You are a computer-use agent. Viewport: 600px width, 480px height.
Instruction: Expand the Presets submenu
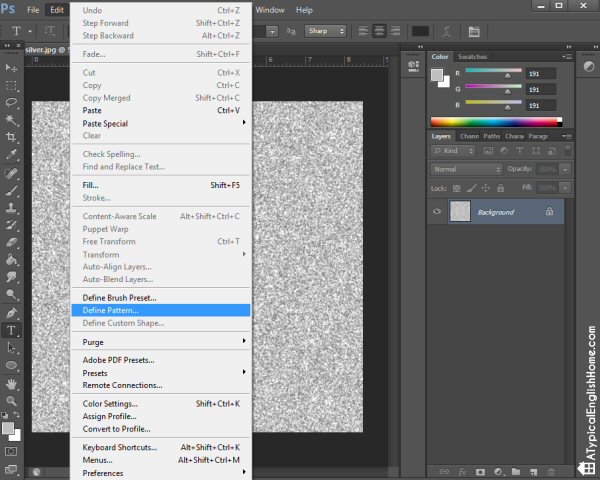coord(161,373)
